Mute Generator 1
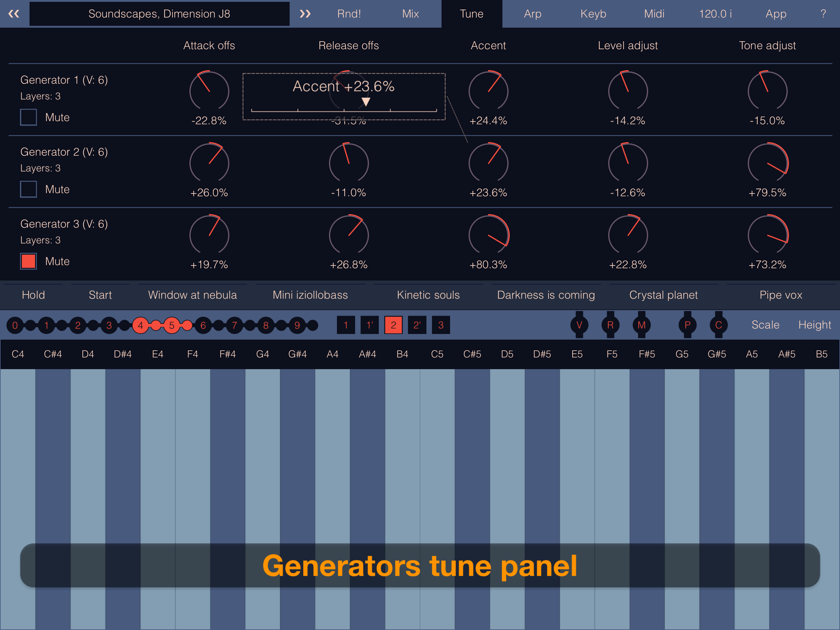Image resolution: width=840 pixels, height=630 pixels. 29,118
